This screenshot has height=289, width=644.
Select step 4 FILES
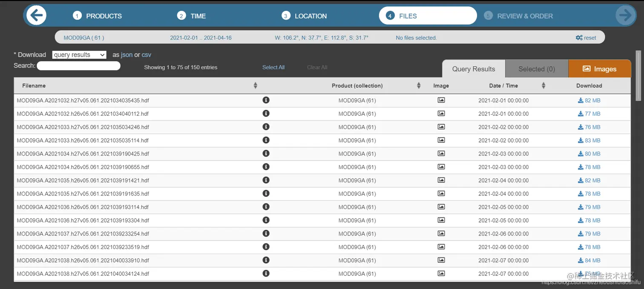point(428,16)
